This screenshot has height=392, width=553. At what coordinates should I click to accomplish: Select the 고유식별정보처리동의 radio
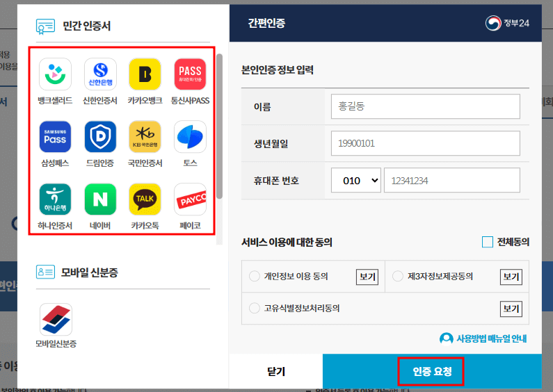255,308
